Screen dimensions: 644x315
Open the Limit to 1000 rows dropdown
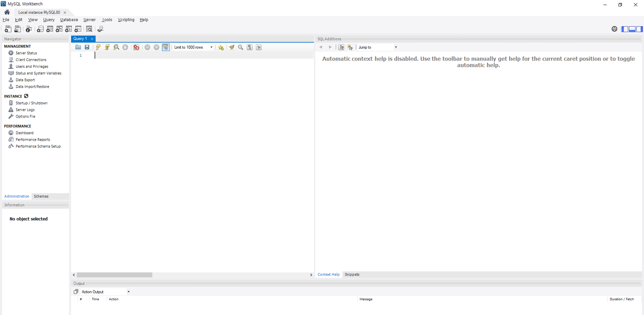point(194,47)
